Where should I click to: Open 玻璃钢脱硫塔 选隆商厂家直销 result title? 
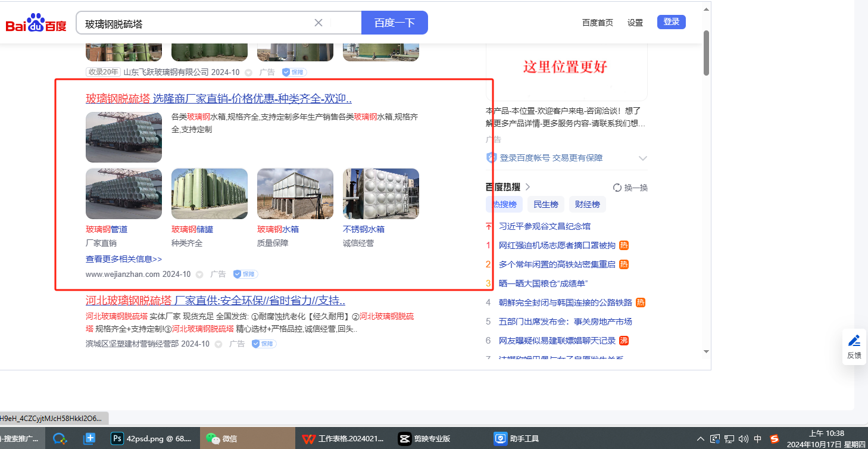[x=218, y=99]
